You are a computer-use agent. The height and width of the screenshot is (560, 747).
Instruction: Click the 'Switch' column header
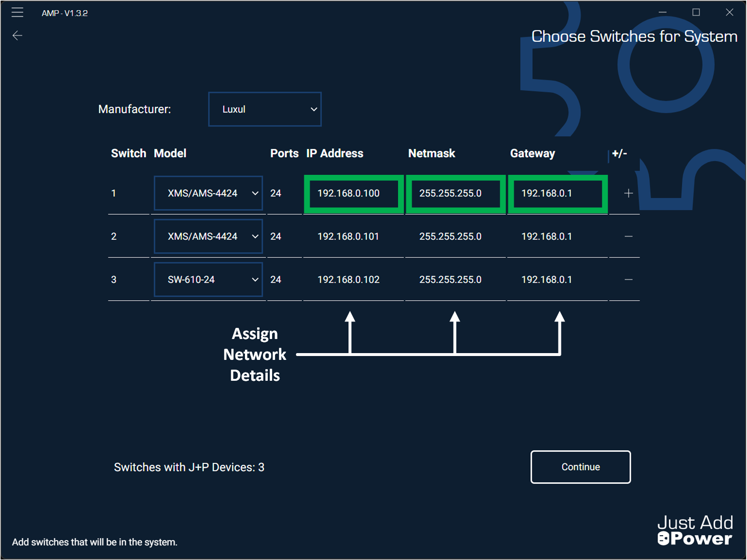129,153
